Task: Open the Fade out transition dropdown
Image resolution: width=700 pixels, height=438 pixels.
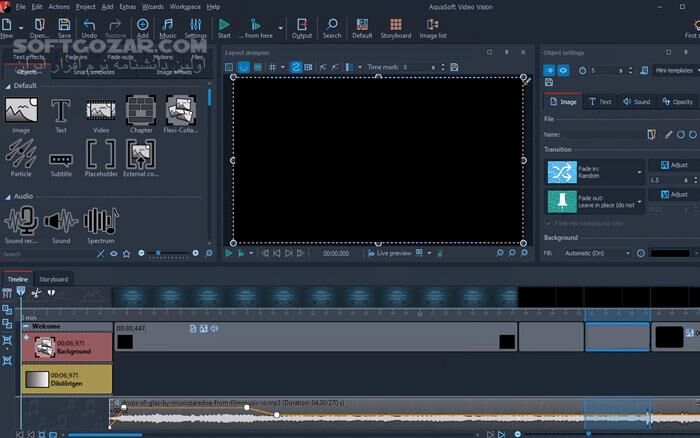Action: 639,202
